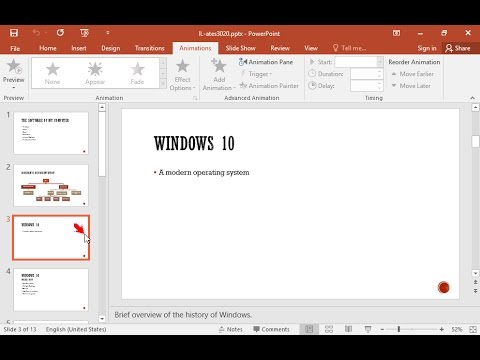Click the Share button
The width and height of the screenshot is (480, 360).
click(458, 48)
